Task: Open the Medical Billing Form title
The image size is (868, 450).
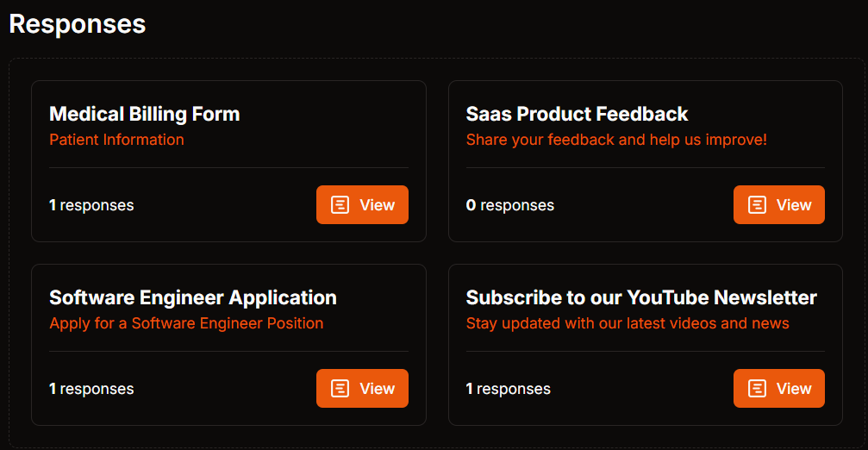Action: pyautogui.click(x=145, y=114)
